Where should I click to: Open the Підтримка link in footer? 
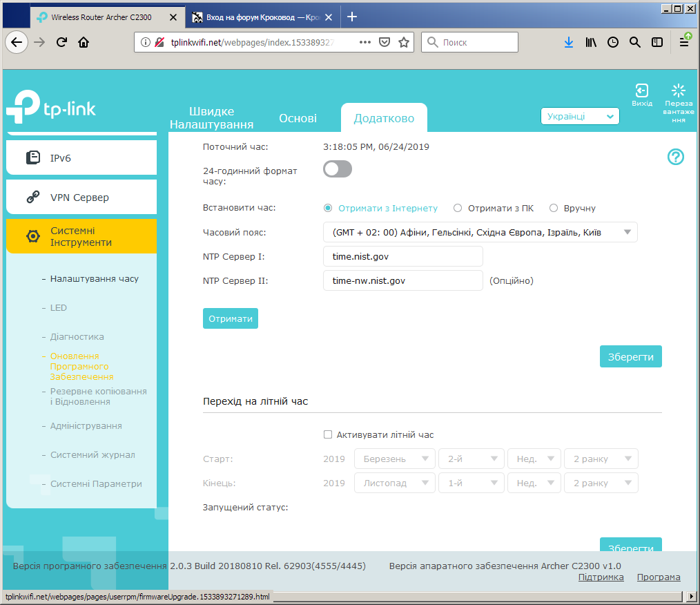click(x=601, y=577)
